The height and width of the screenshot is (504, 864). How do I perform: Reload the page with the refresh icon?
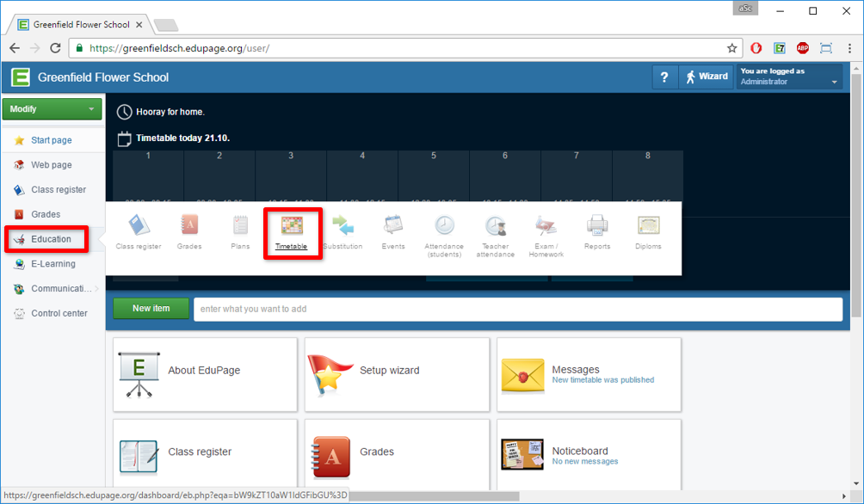coord(55,48)
